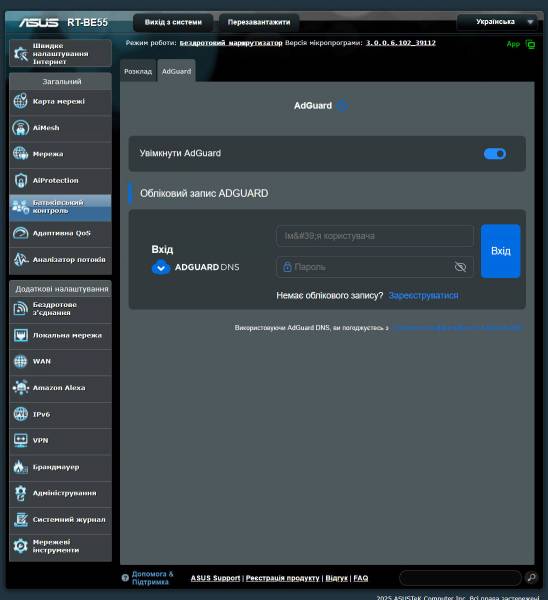Switch to the Розклад tab
This screenshot has width=548, height=600.
pos(138,71)
